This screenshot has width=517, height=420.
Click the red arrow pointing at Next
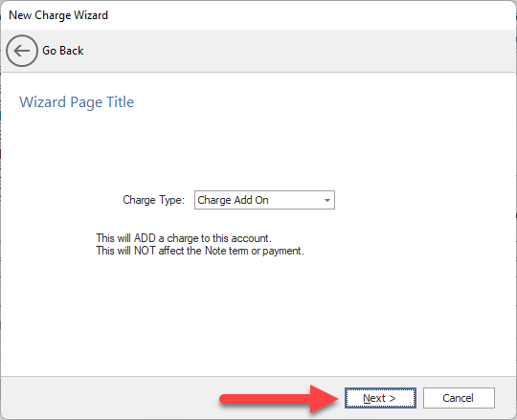(279, 399)
